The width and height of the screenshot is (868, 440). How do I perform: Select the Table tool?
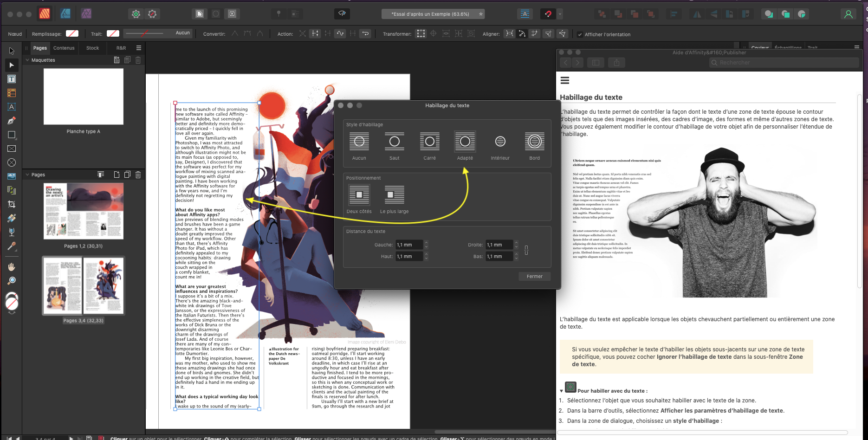[x=12, y=93]
